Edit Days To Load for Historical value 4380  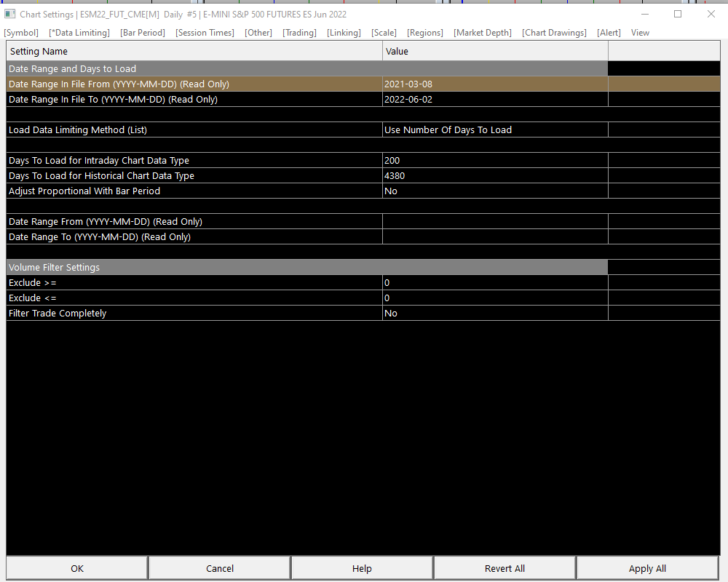495,176
